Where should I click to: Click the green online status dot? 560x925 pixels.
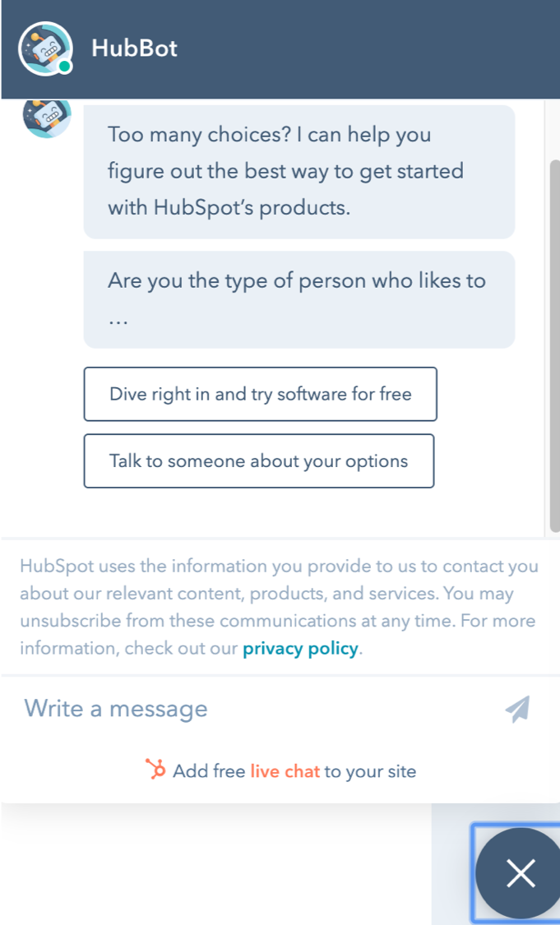point(65,67)
